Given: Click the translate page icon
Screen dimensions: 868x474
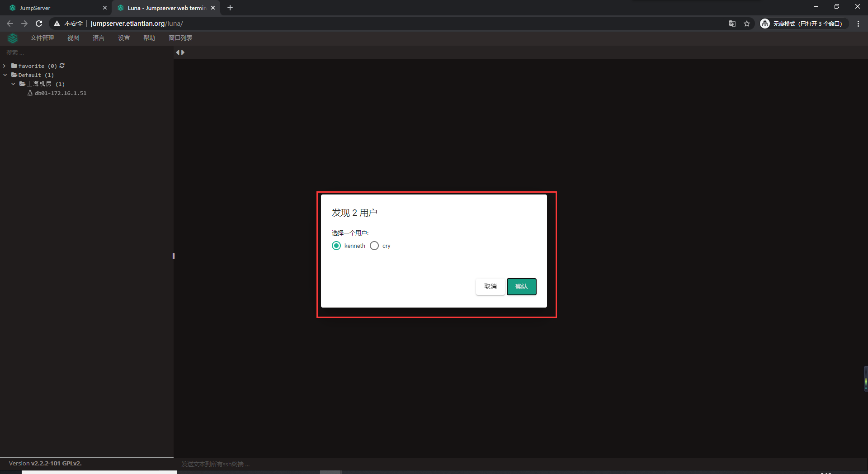Looking at the screenshot, I should (732, 24).
